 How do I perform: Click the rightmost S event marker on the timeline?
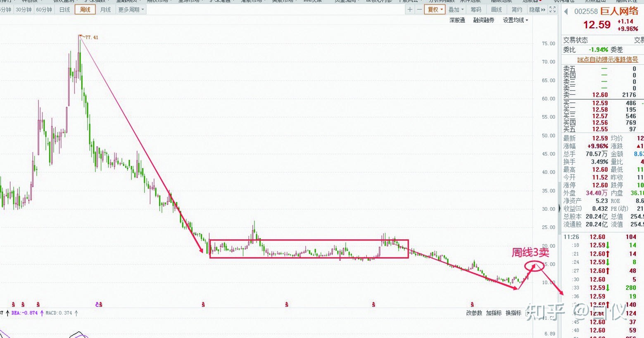click(472, 305)
